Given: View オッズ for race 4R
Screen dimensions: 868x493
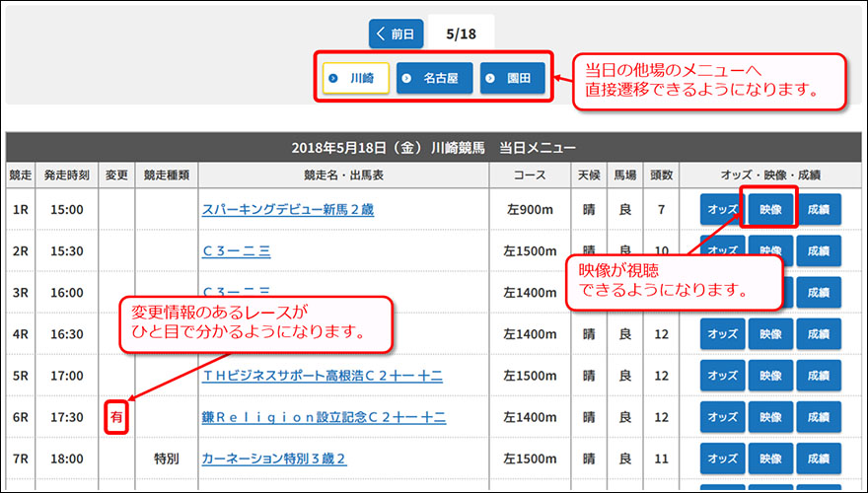Looking at the screenshot, I should click(x=722, y=334).
